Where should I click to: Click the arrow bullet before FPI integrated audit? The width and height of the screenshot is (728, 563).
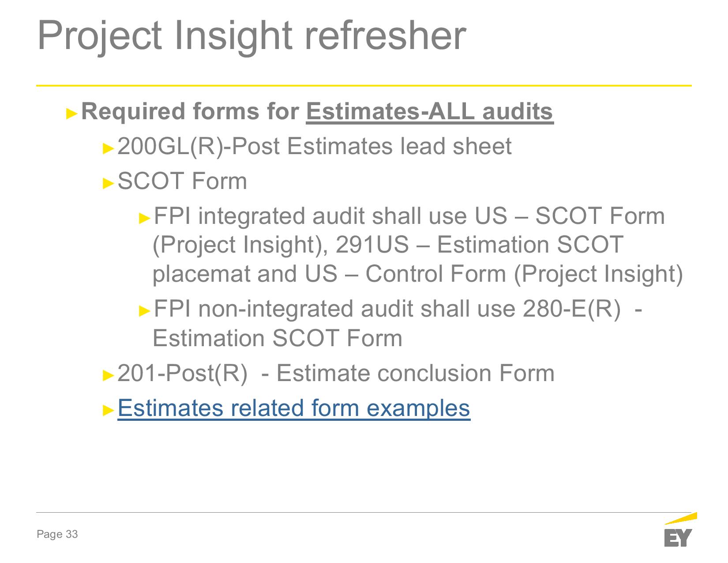point(145,218)
